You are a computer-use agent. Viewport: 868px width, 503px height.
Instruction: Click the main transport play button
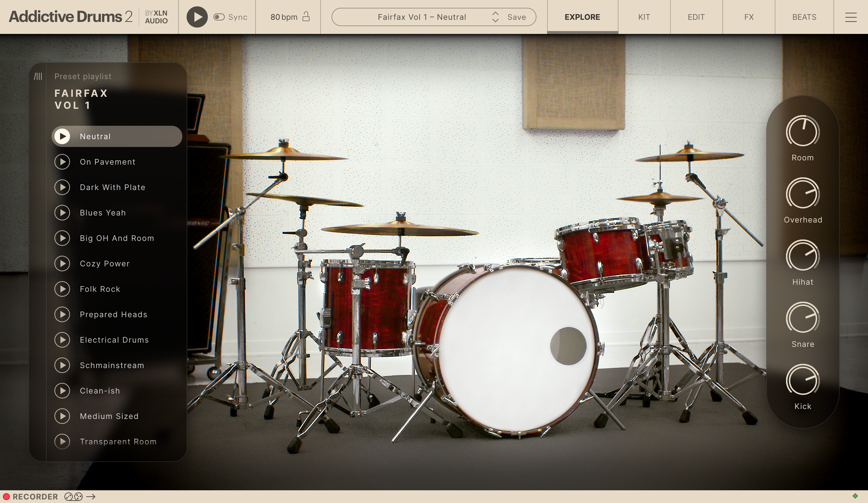tap(197, 17)
